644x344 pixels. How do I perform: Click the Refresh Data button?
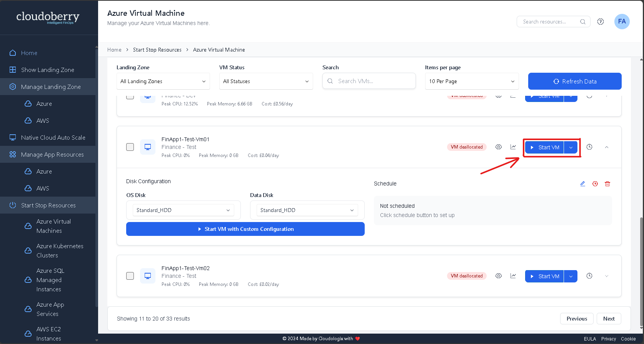(x=575, y=81)
